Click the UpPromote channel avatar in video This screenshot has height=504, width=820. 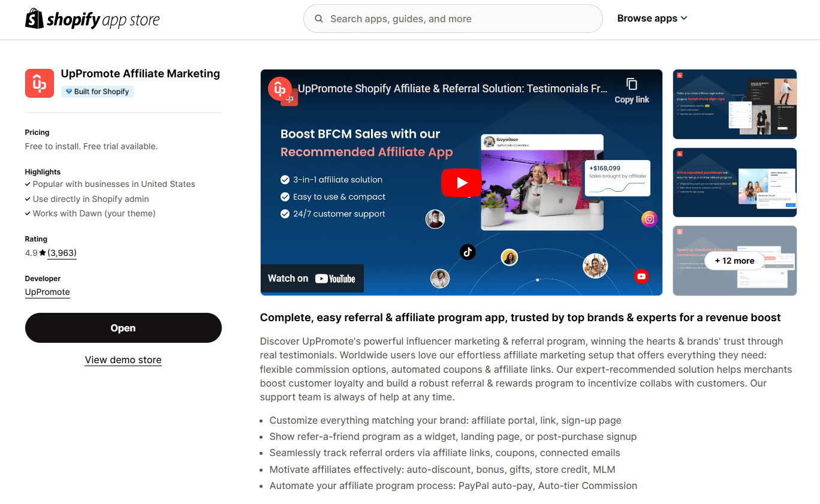pos(280,89)
